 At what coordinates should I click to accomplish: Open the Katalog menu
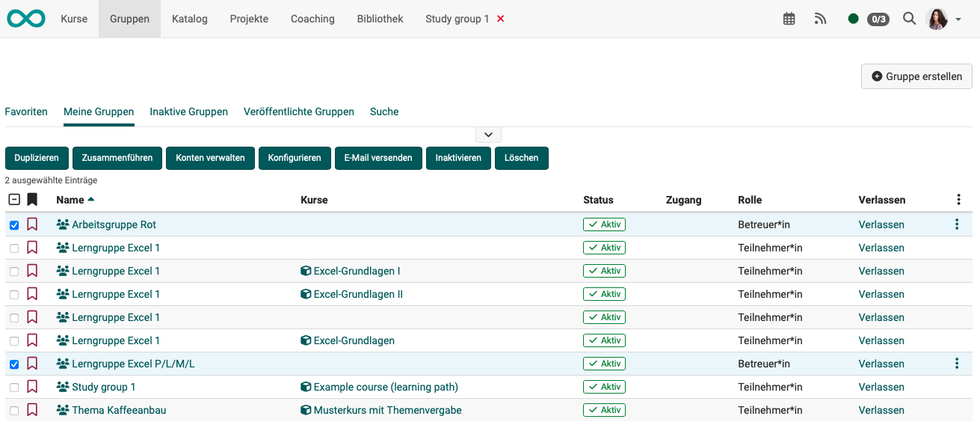190,19
